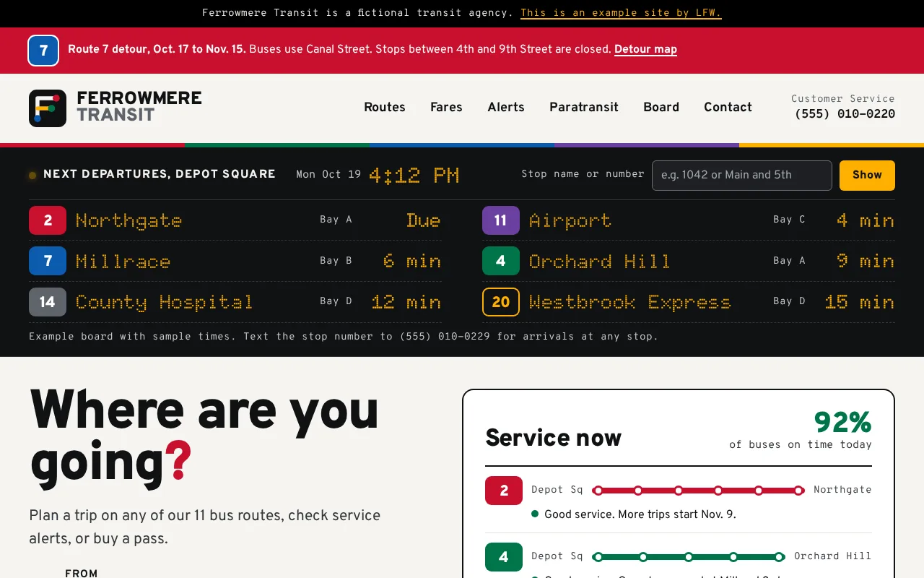
Task: Click the 'Good service. More trips start Nov. 9.' status
Action: [640, 514]
